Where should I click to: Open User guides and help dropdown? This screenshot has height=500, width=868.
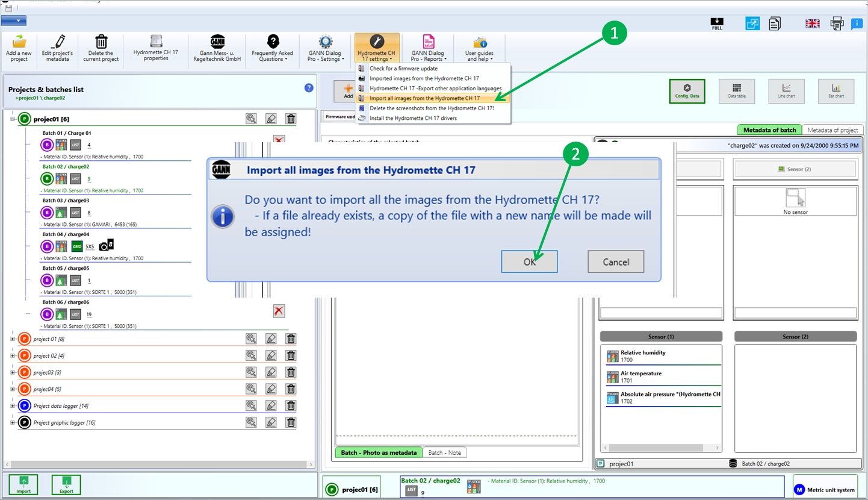480,48
